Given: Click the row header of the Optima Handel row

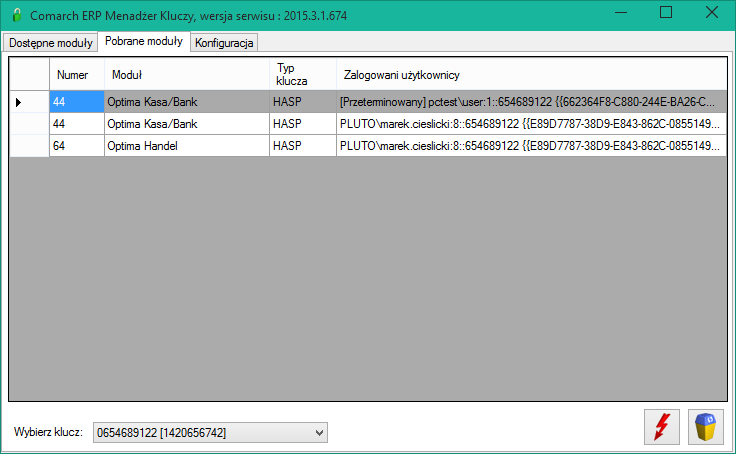Looking at the screenshot, I should pos(29,146).
